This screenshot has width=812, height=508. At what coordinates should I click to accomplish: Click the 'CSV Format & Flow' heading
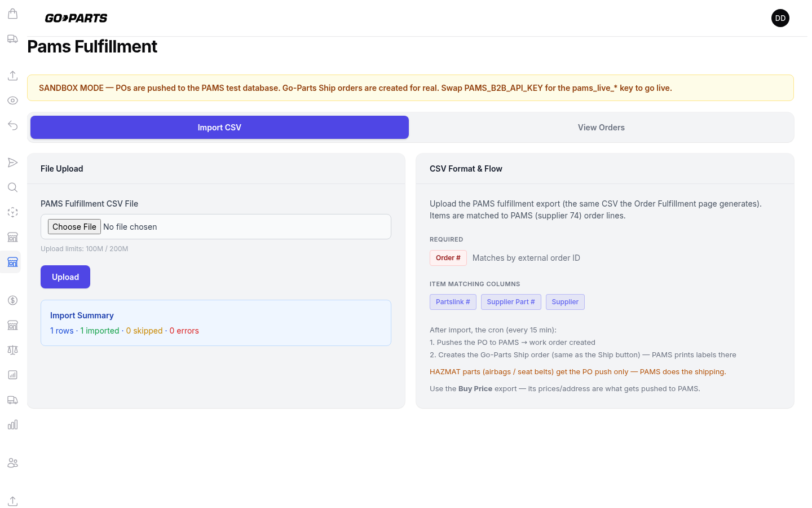466,169
